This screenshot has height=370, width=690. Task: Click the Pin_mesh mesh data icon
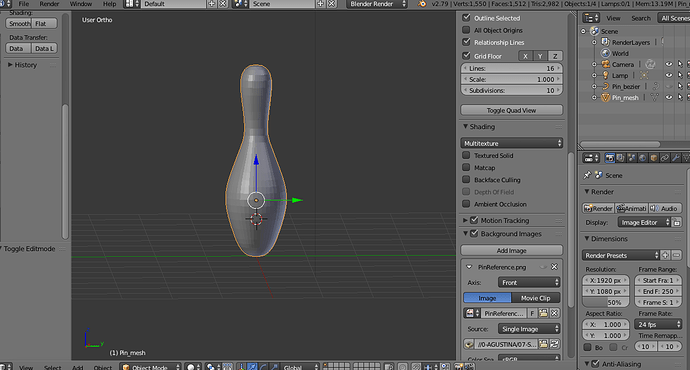pyautogui.click(x=654, y=97)
